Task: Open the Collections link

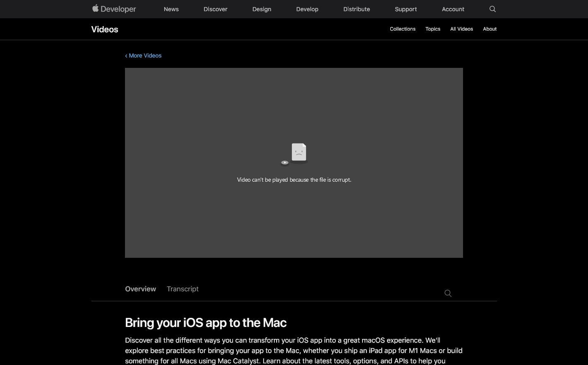Action: 402,29
